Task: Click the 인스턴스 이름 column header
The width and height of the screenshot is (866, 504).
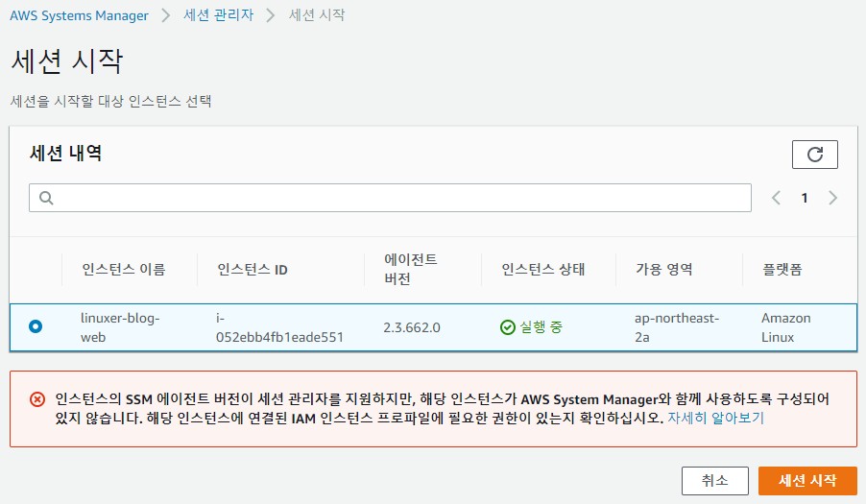Action: tap(124, 270)
